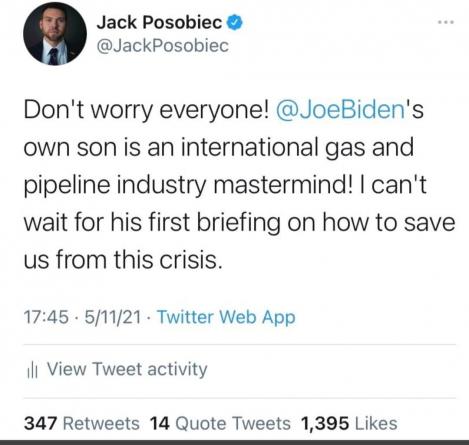The width and height of the screenshot is (469, 445).
Task: Click the blue verified badge icon
Action: (235, 22)
